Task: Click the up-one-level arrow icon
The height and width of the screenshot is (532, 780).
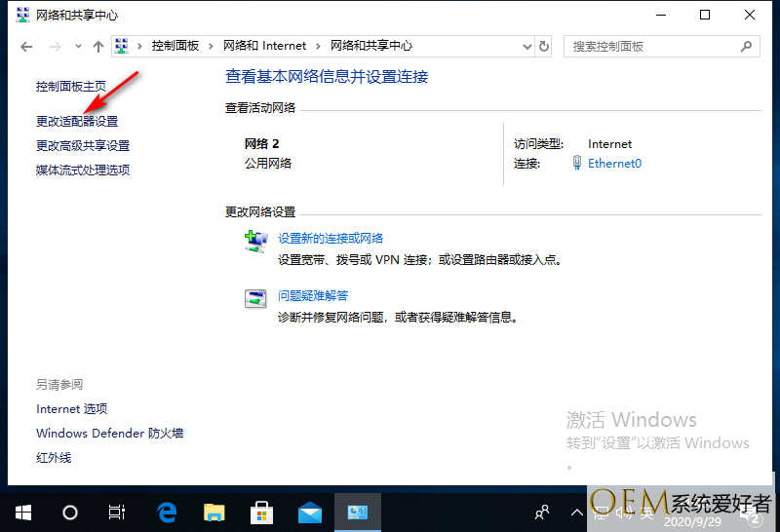Action: point(97,46)
